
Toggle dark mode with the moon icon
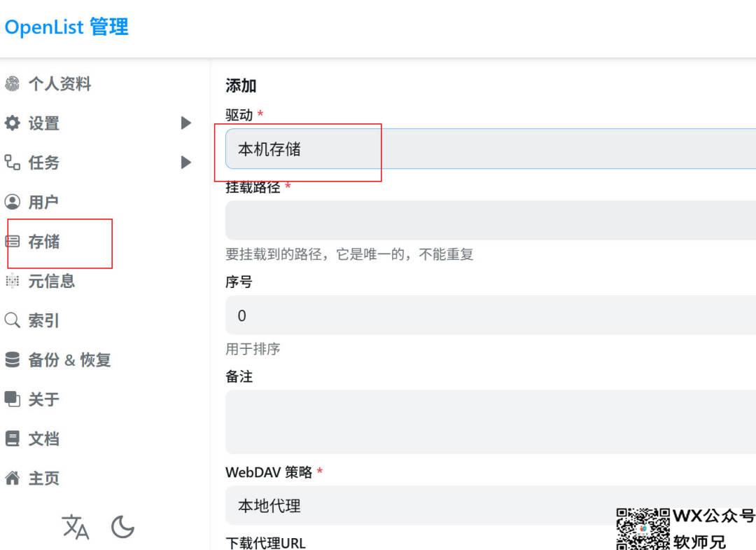click(x=123, y=527)
